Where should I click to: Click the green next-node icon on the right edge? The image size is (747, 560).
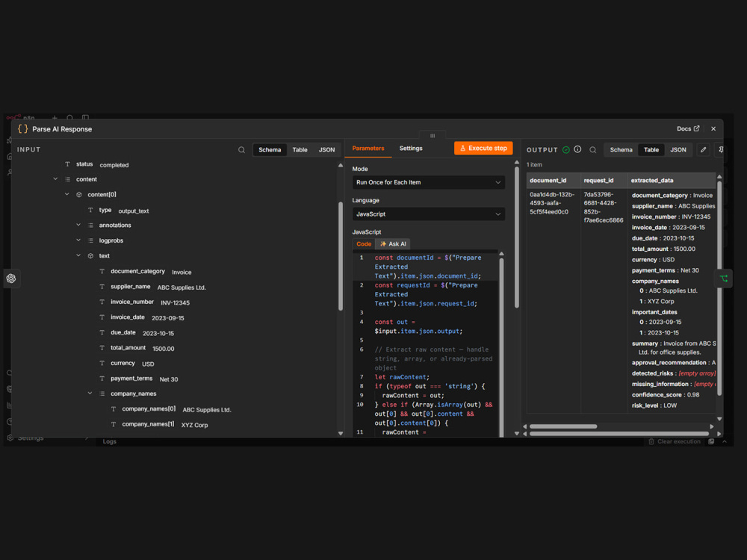724,279
